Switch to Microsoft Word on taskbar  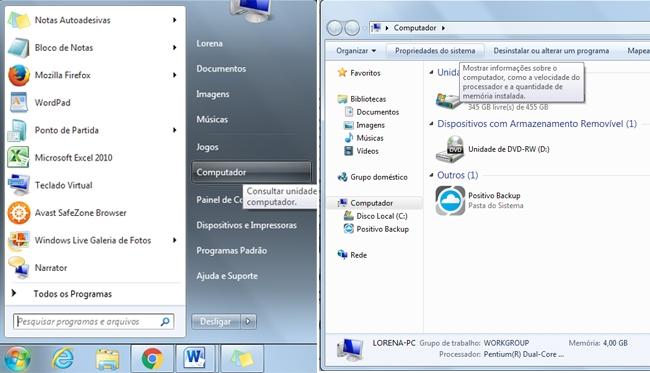click(195, 358)
